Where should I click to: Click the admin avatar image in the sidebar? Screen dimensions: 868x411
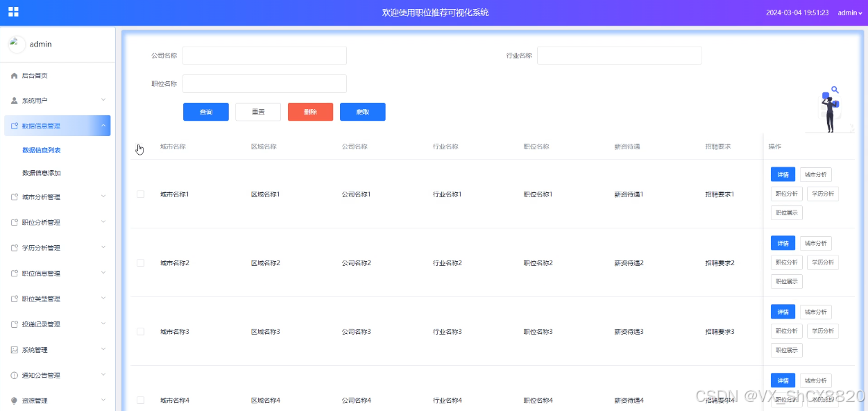click(17, 44)
